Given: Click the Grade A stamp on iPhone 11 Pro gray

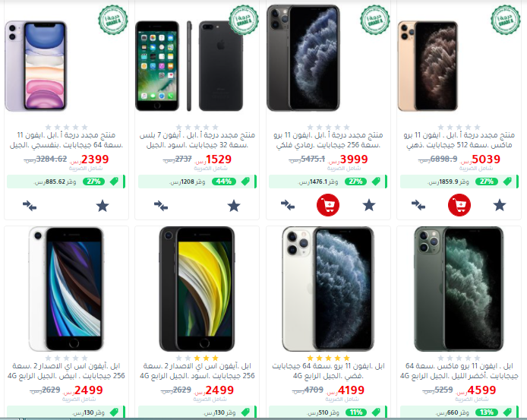Looking at the screenshot, I should point(375,20).
